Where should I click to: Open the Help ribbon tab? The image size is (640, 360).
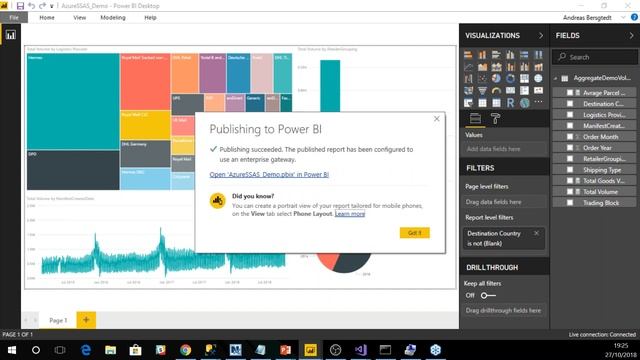pyautogui.click(x=150, y=18)
